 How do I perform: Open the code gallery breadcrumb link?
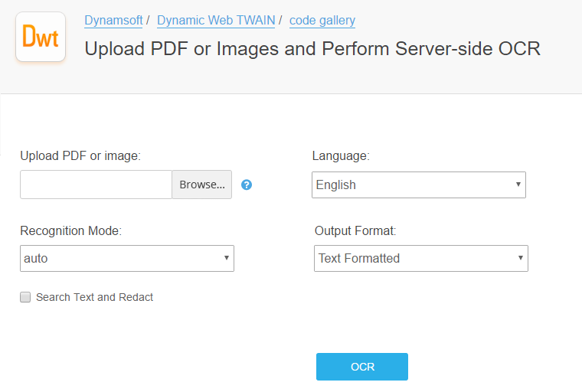coord(322,21)
